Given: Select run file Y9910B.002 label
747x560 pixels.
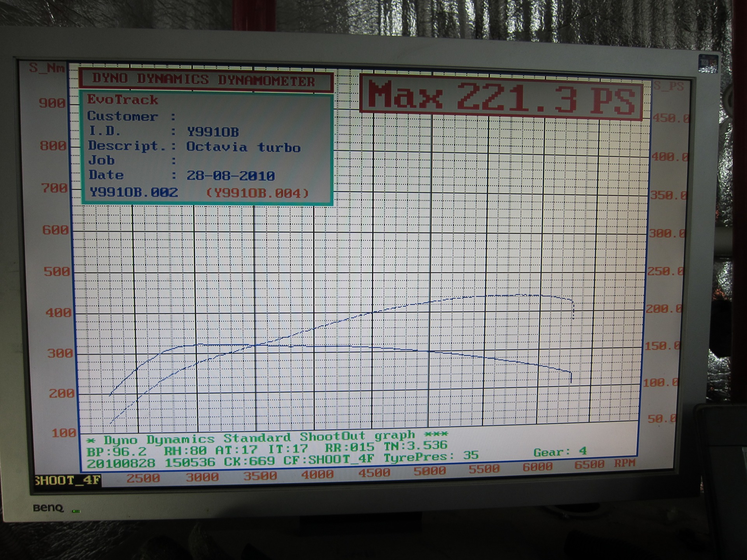Looking at the screenshot, I should 133,192.
